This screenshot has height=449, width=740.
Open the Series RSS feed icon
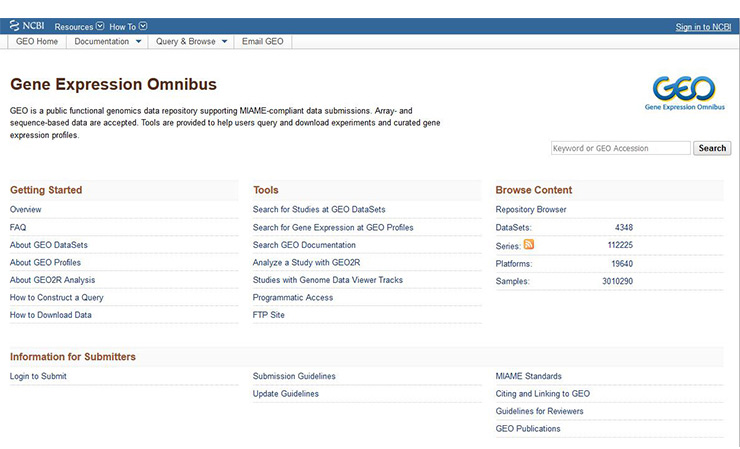529,244
